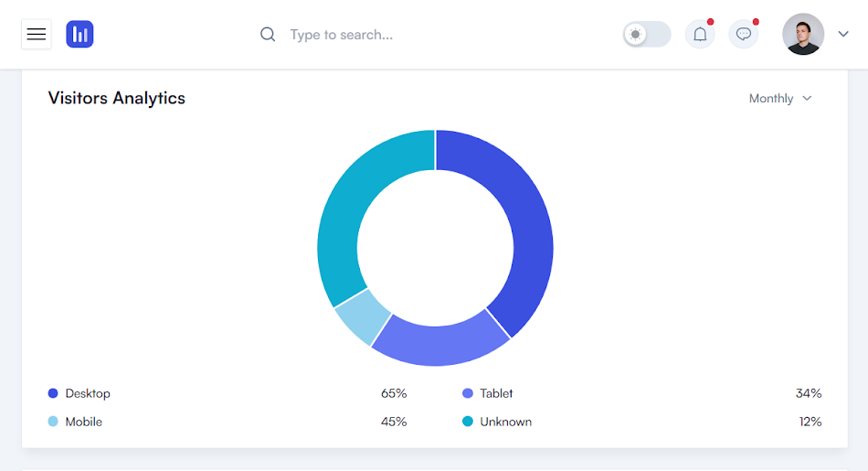Click the blue bar-chart app logo
This screenshot has height=471, width=868.
pyautogui.click(x=80, y=35)
